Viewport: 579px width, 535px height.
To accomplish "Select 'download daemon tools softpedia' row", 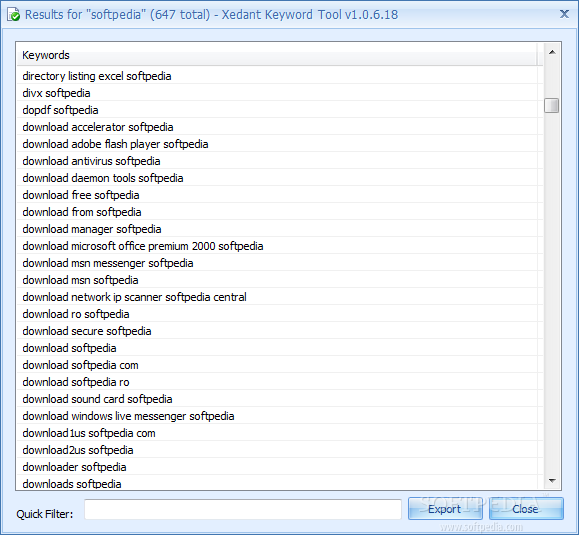I will pos(280,178).
